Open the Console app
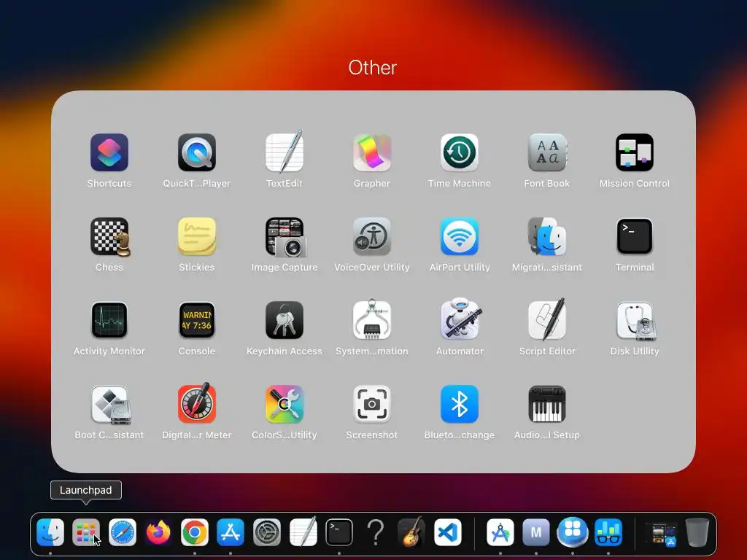The image size is (747, 560). pos(197,321)
